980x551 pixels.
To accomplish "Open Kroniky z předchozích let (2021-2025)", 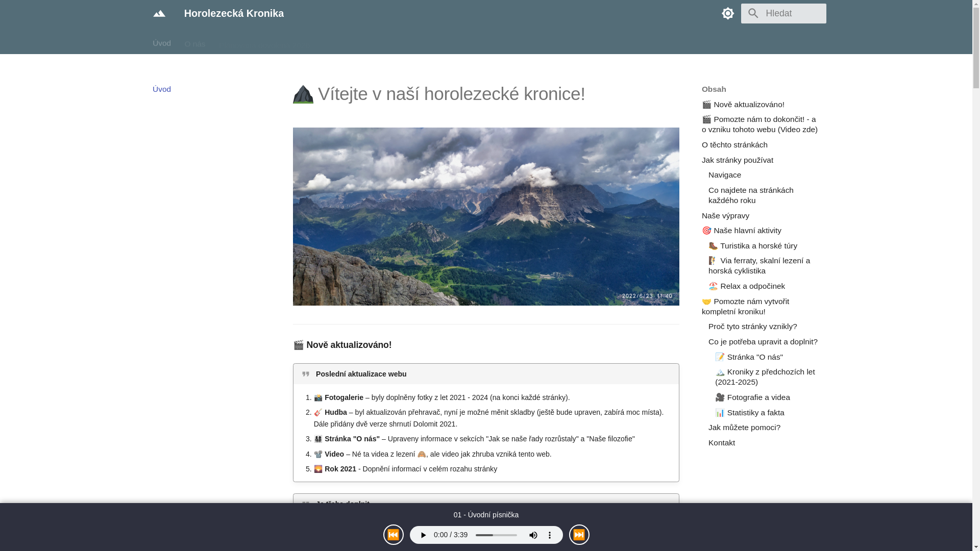I will 765,377.
